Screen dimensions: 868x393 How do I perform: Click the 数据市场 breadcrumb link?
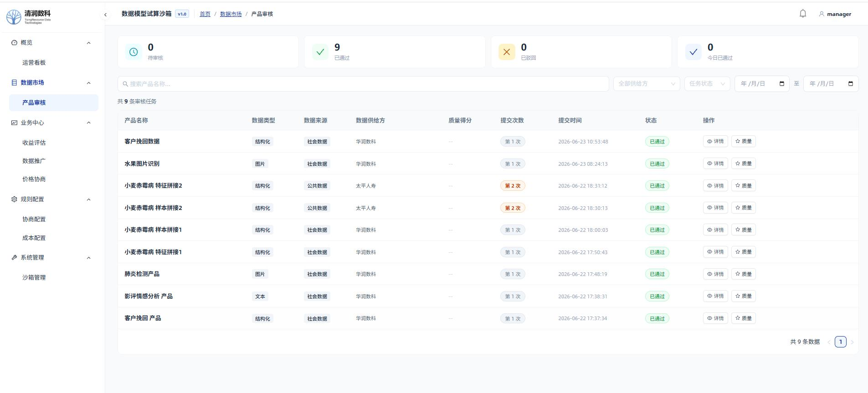coord(231,14)
